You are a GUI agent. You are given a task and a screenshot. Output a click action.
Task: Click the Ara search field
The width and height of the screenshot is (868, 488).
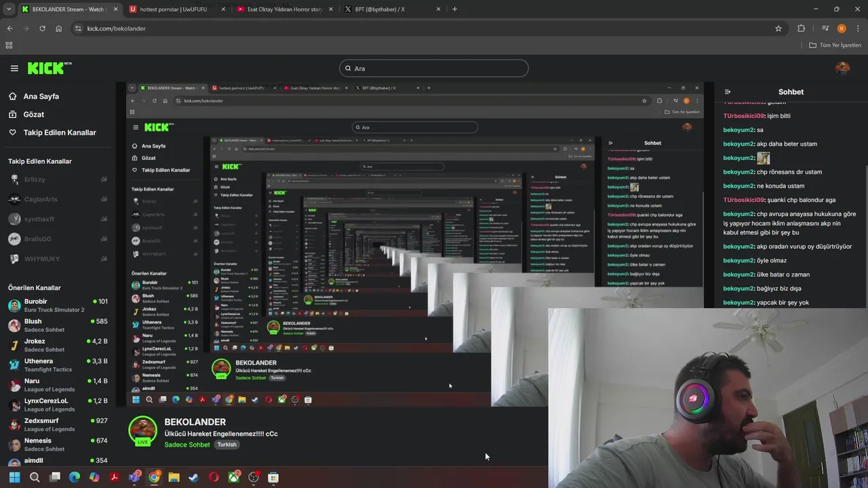click(434, 68)
